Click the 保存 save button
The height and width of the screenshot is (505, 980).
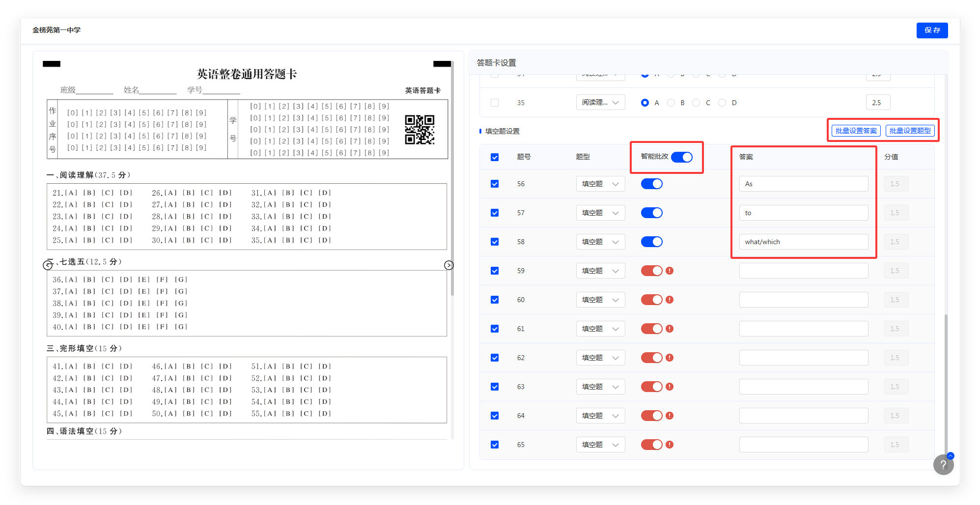pos(932,30)
